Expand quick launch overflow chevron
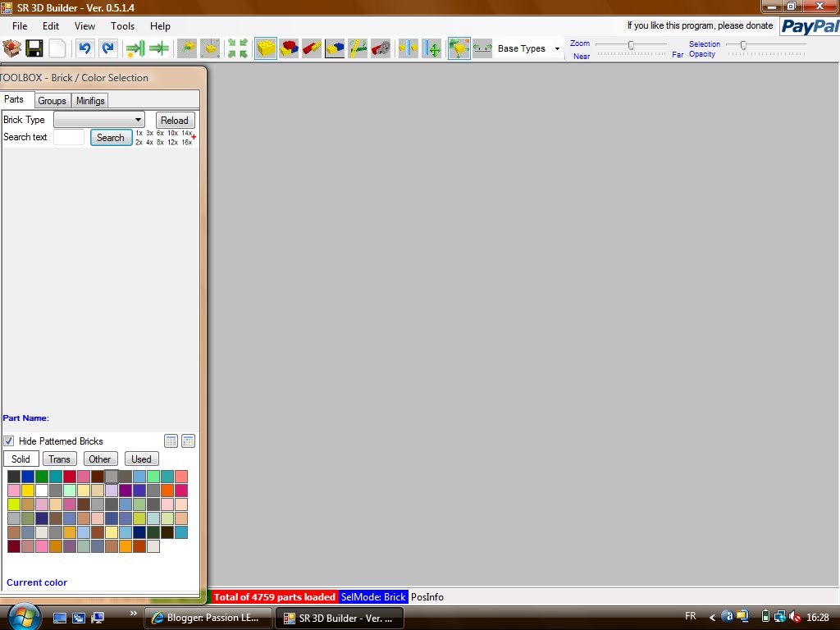Viewport: 840px width, 630px height. coord(134,613)
